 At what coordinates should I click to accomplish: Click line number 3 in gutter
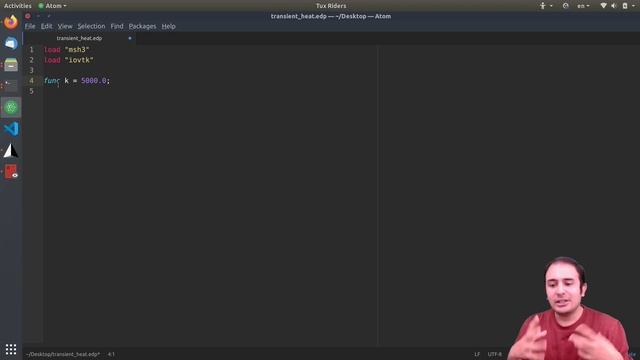(x=31, y=70)
